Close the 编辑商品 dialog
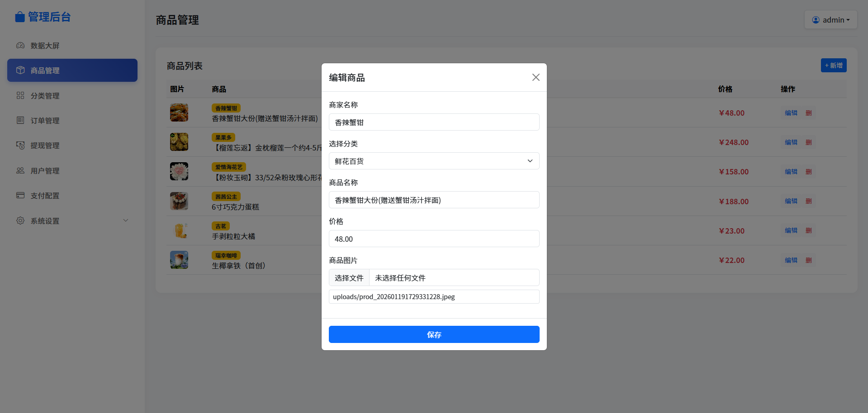This screenshot has width=868, height=413. point(536,77)
